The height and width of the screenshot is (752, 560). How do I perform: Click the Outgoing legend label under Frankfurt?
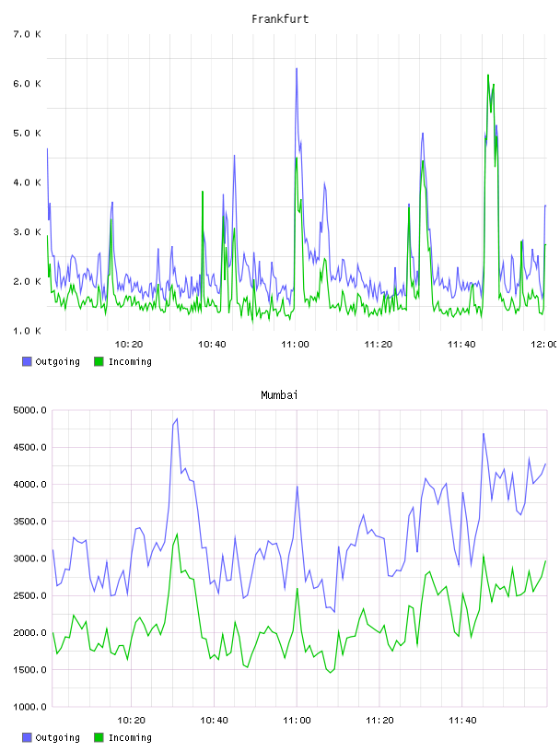[57, 361]
